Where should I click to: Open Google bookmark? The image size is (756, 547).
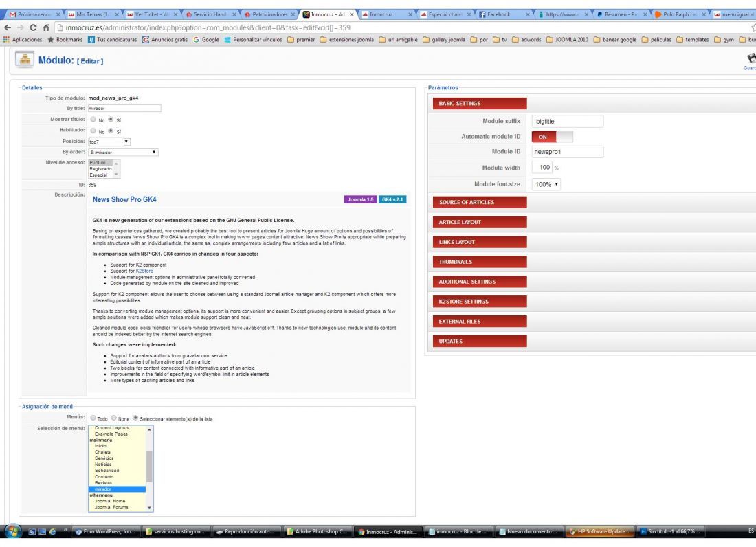(x=206, y=40)
